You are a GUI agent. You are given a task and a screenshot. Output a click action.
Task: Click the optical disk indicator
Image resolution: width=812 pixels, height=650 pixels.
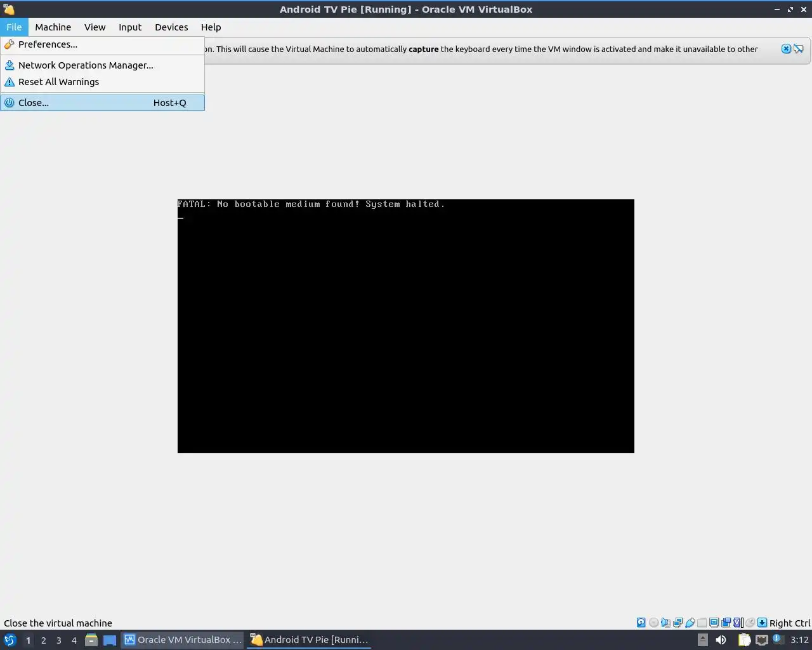tap(653, 623)
